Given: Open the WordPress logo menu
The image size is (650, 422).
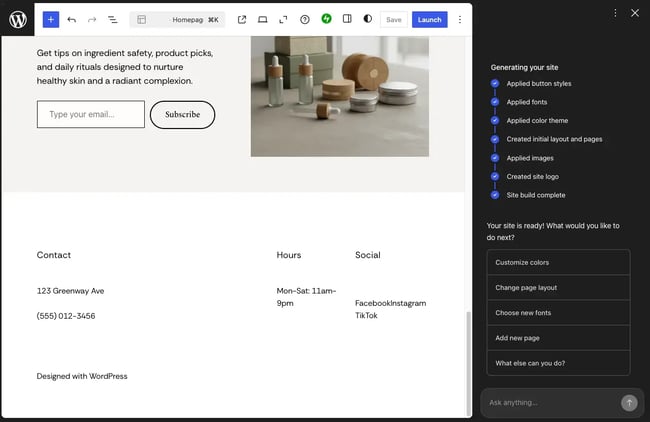Looking at the screenshot, I should click(x=18, y=19).
